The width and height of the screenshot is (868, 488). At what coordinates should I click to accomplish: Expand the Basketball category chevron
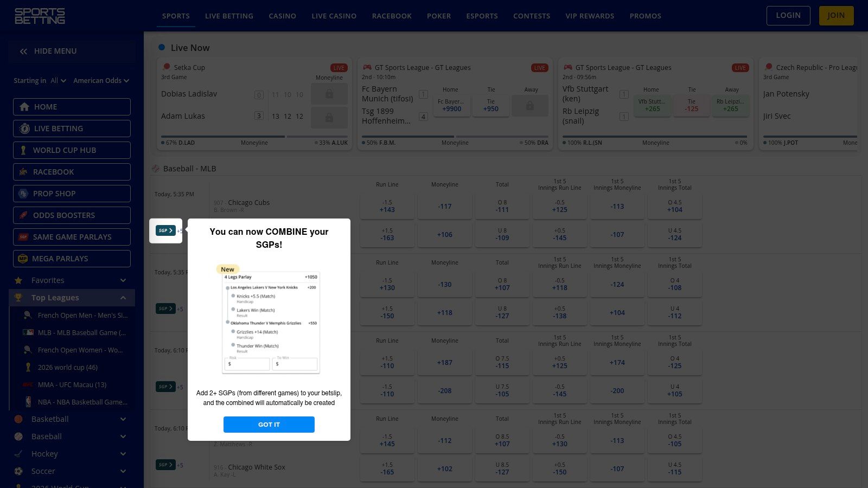point(123,419)
